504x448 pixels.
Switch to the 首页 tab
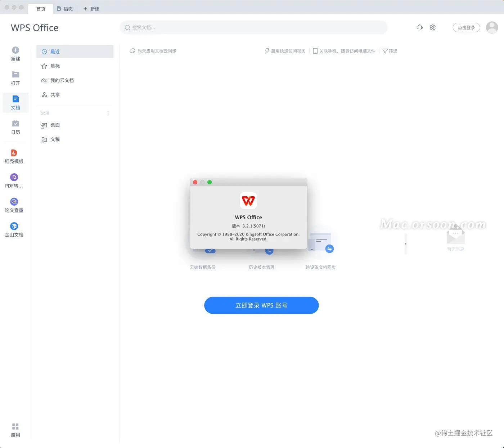point(41,9)
